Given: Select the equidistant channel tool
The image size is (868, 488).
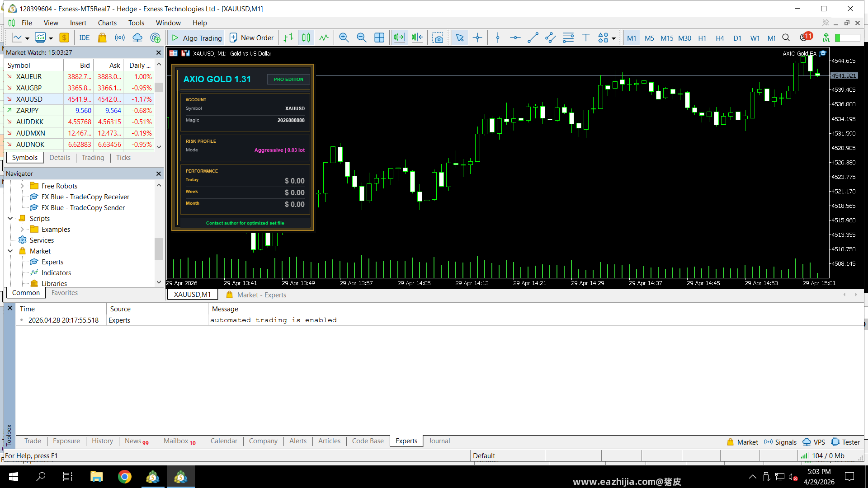Looking at the screenshot, I should [551, 38].
